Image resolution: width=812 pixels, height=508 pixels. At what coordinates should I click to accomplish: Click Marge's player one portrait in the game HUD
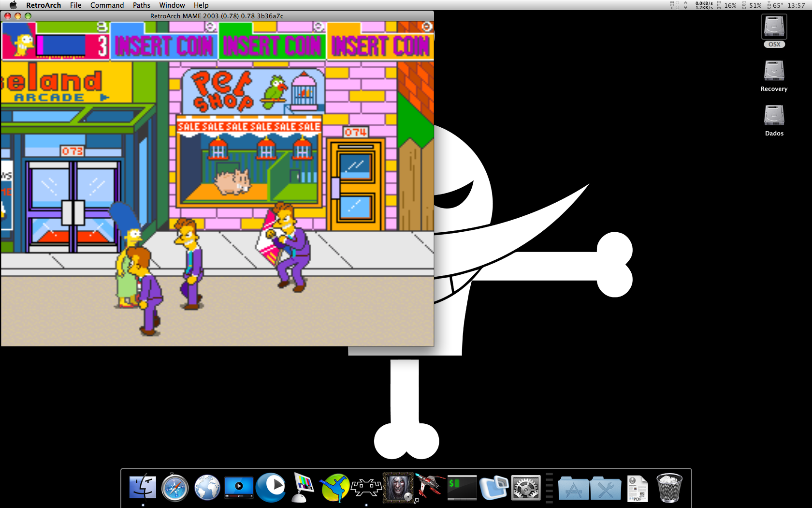click(19, 41)
